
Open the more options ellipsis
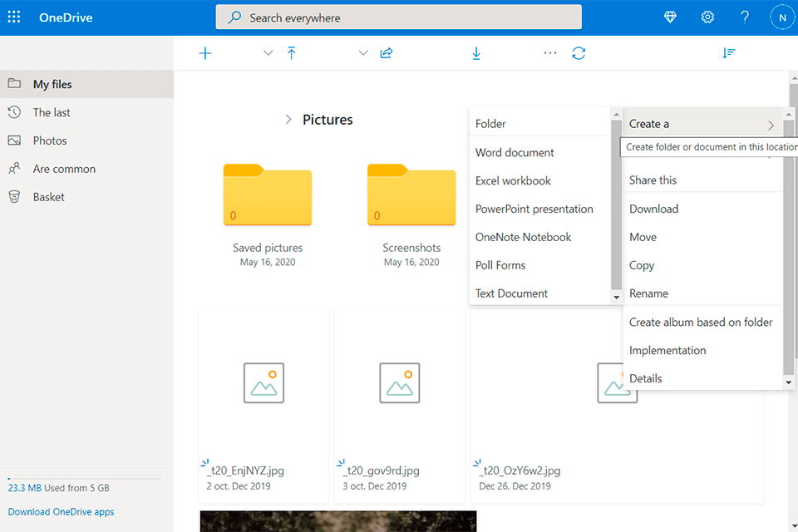coord(550,53)
